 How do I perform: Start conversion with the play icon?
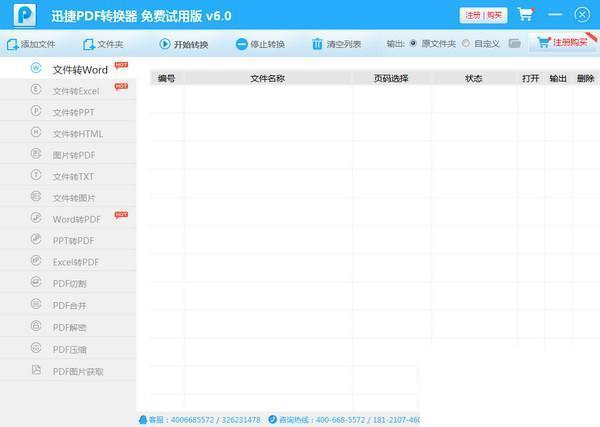click(165, 44)
